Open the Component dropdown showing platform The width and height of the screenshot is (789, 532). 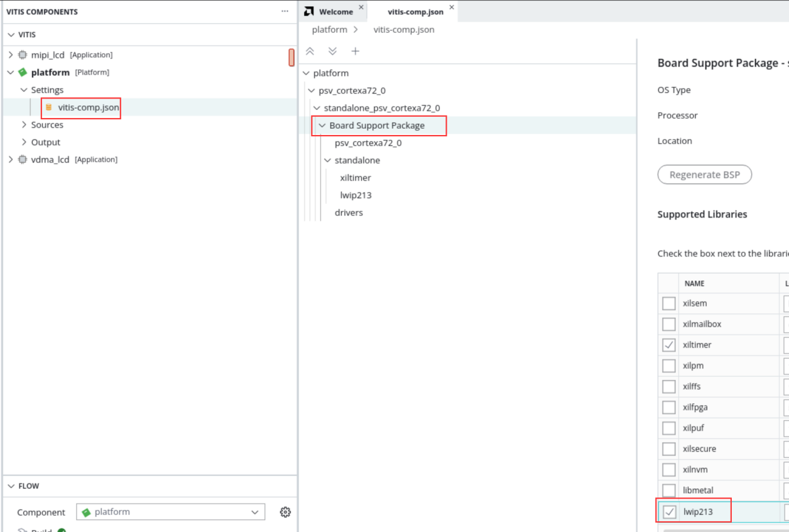(x=170, y=512)
